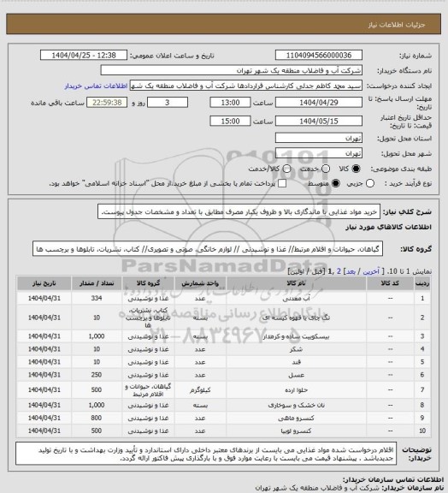The width and height of the screenshot is (448, 493).
Task: Click the کد کالا column header
Action: [x=390, y=283]
